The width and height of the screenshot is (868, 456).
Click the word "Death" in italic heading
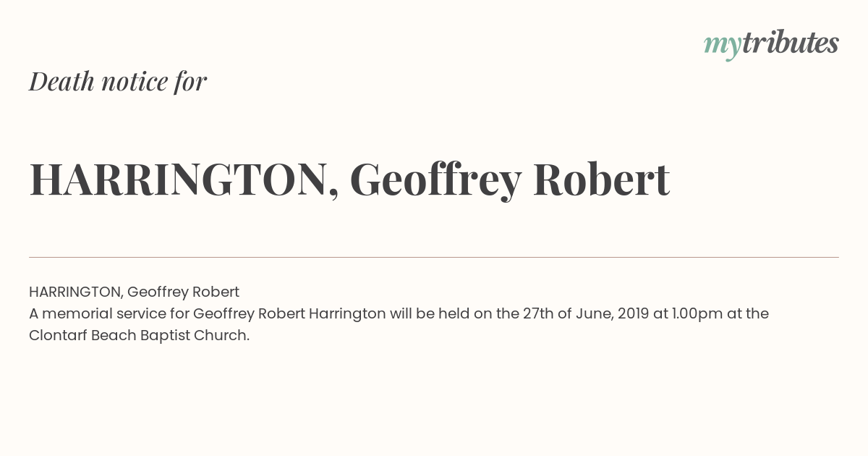pyautogui.click(x=61, y=81)
